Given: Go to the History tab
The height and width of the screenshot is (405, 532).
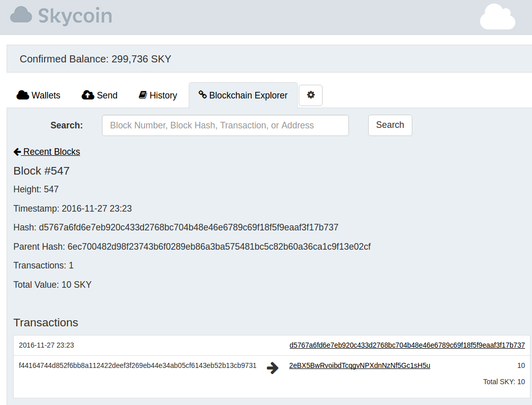Looking at the screenshot, I should coord(158,95).
